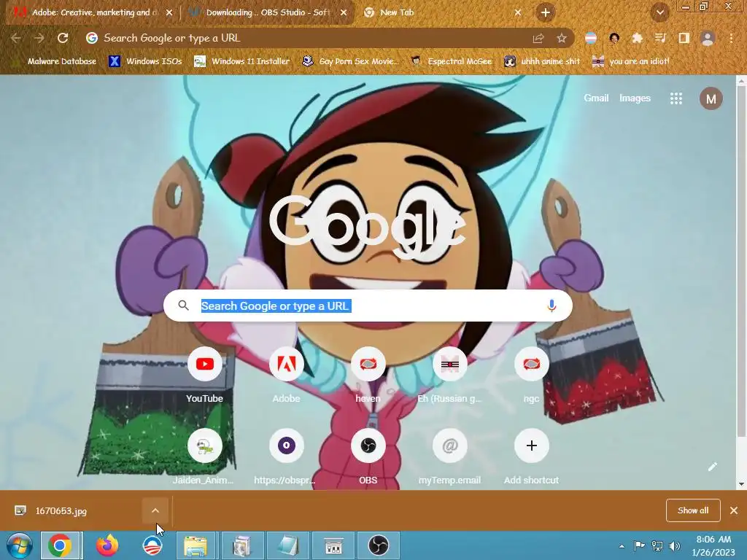Image resolution: width=747 pixels, height=560 pixels.
Task: Customize this page with the pencil icon
Action: click(x=712, y=467)
